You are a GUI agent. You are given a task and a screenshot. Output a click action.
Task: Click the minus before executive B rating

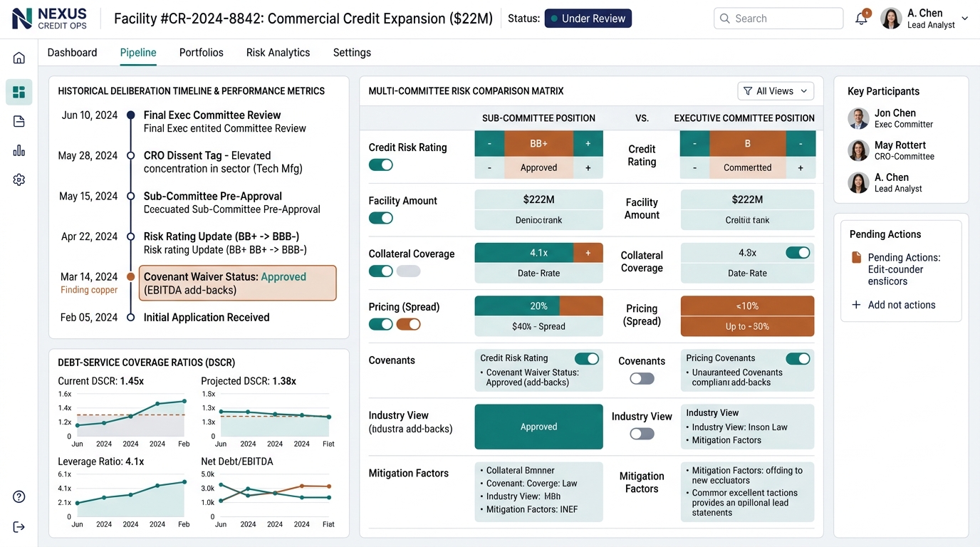click(x=694, y=143)
